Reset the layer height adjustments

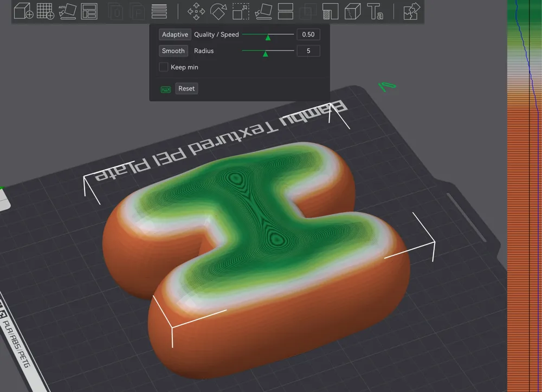pyautogui.click(x=186, y=88)
